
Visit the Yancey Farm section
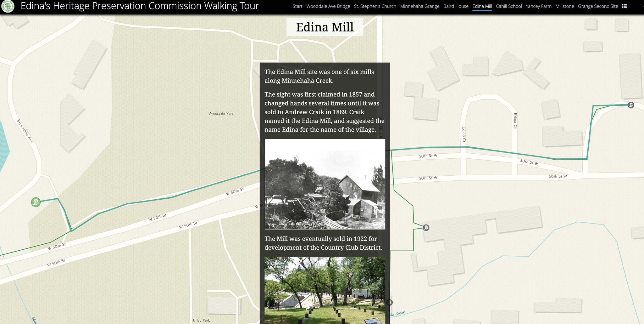[538, 6]
